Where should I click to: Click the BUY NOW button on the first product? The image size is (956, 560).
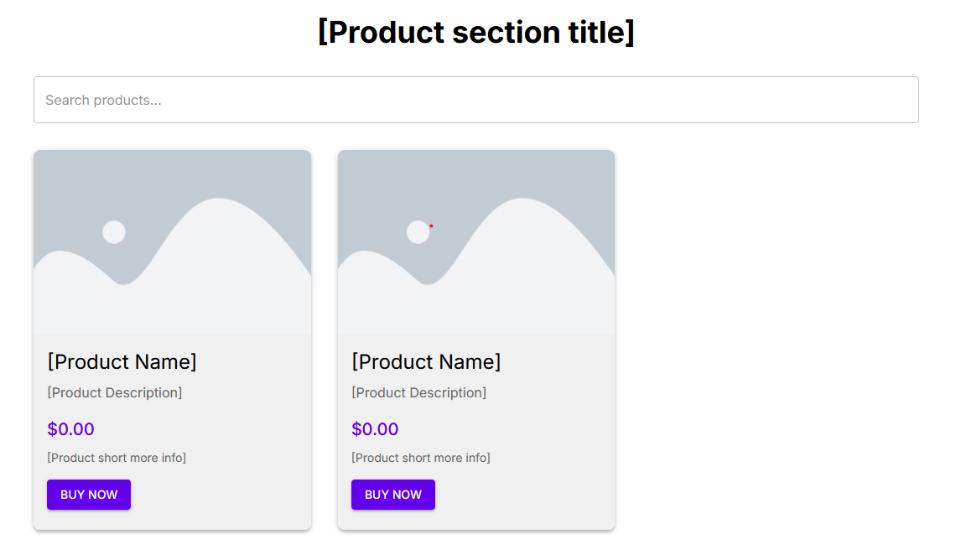click(x=88, y=495)
